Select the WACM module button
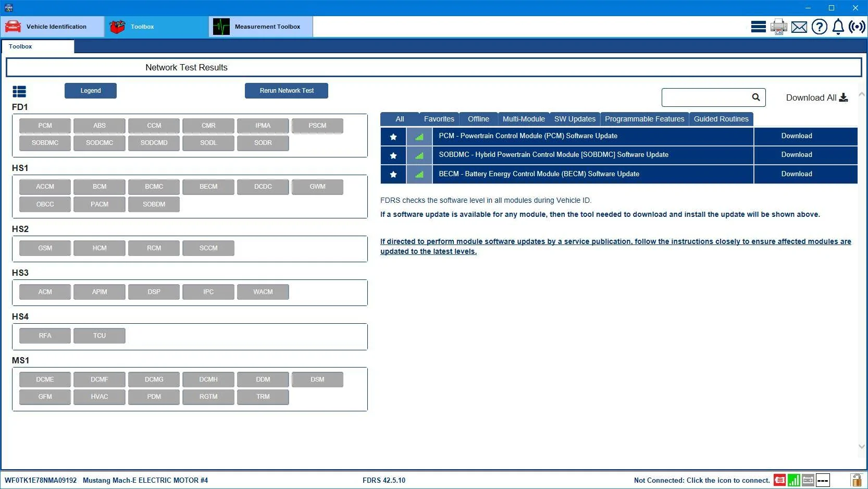 pos(263,292)
